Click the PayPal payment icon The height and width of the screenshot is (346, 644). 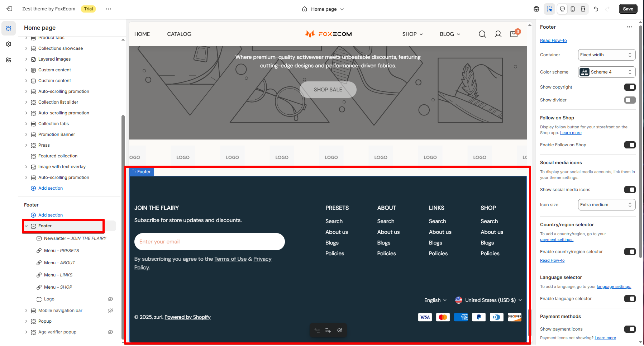click(x=479, y=317)
